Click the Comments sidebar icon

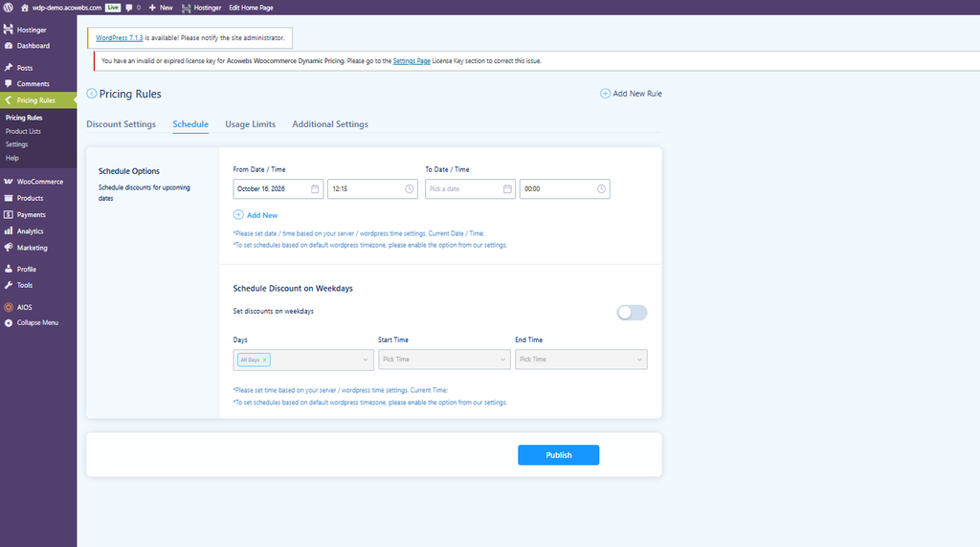8,83
